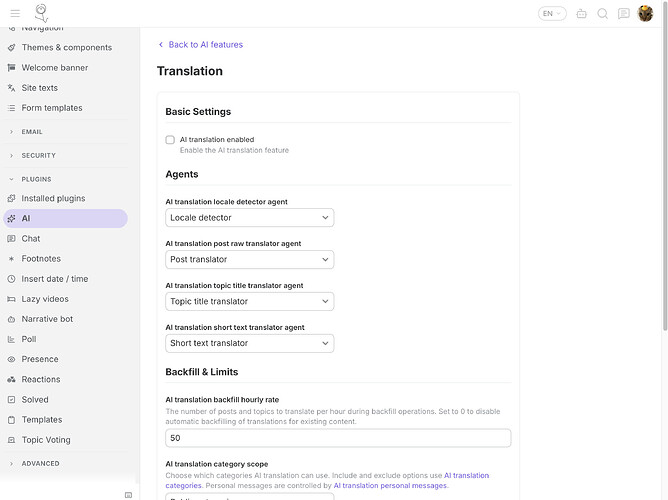Click the Agents section heading
Image resolution: width=668 pixels, height=500 pixels.
pos(182,174)
